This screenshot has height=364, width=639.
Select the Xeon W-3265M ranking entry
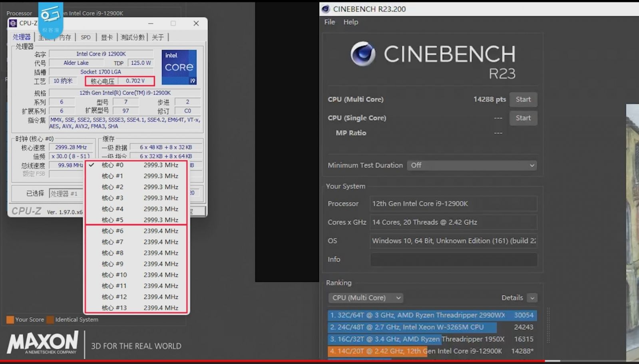pos(432,327)
